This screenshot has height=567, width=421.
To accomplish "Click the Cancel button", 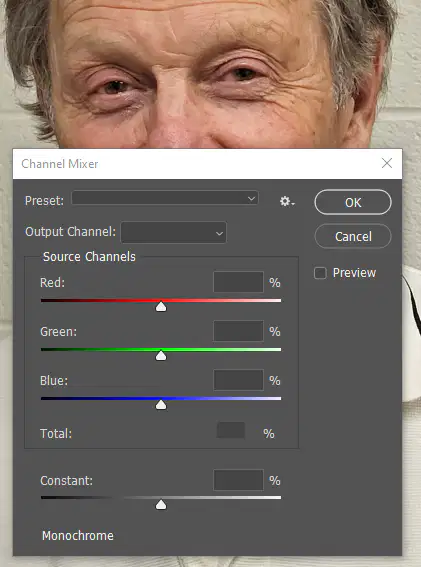I will (x=353, y=236).
